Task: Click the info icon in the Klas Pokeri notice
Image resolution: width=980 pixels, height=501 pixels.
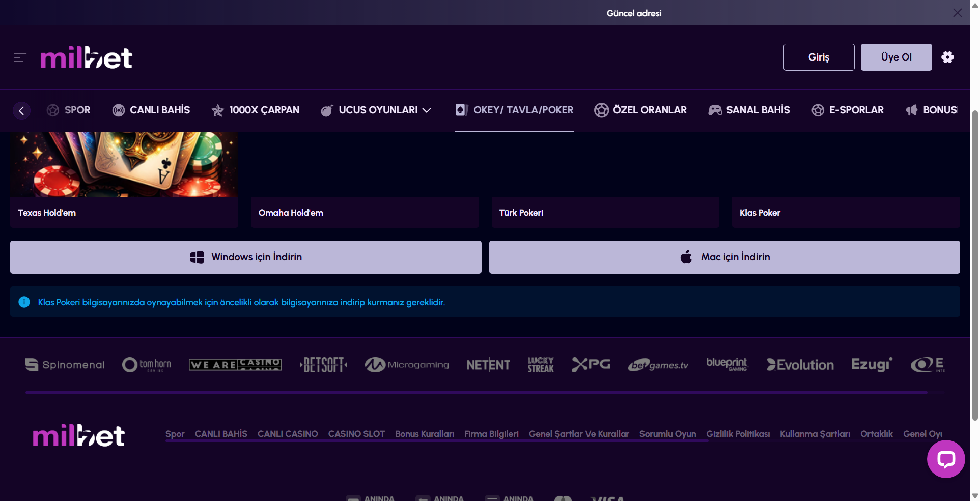Action: 24,302
